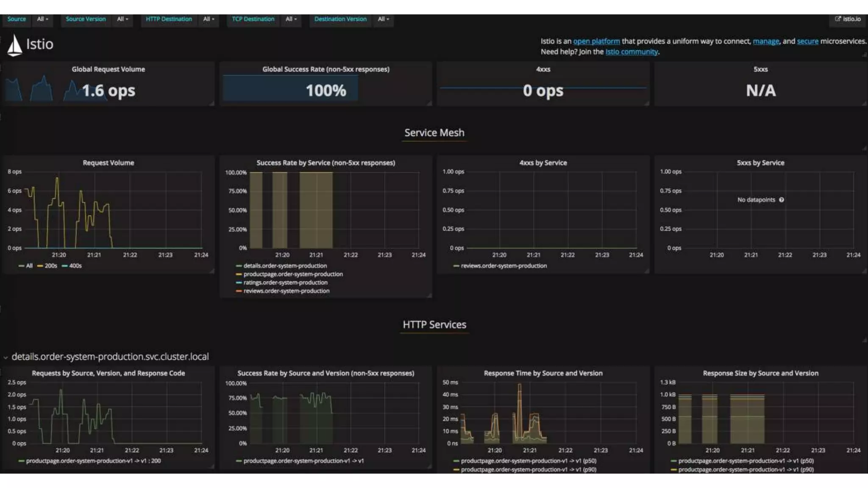
Task: Open the Destination Version All dropdown
Action: [383, 19]
